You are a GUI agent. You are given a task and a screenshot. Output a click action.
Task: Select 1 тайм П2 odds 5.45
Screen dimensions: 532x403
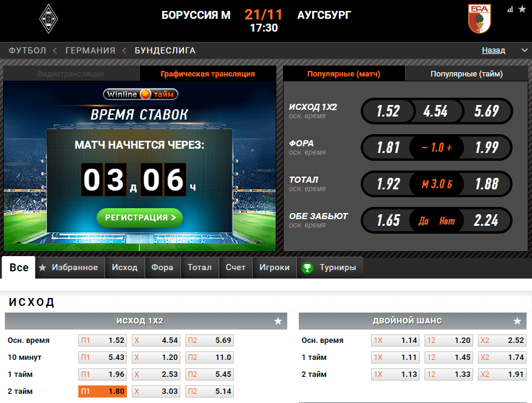[x=210, y=374]
